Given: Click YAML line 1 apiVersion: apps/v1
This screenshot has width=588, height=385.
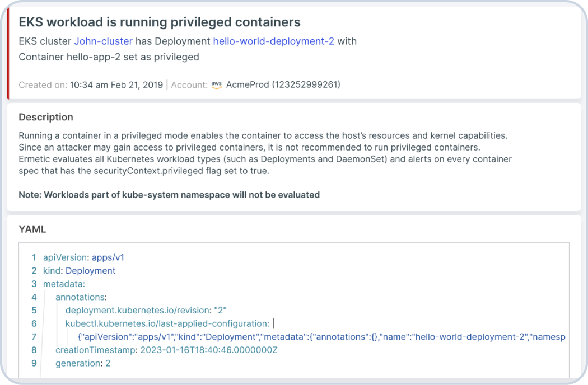Looking at the screenshot, I should 83,257.
